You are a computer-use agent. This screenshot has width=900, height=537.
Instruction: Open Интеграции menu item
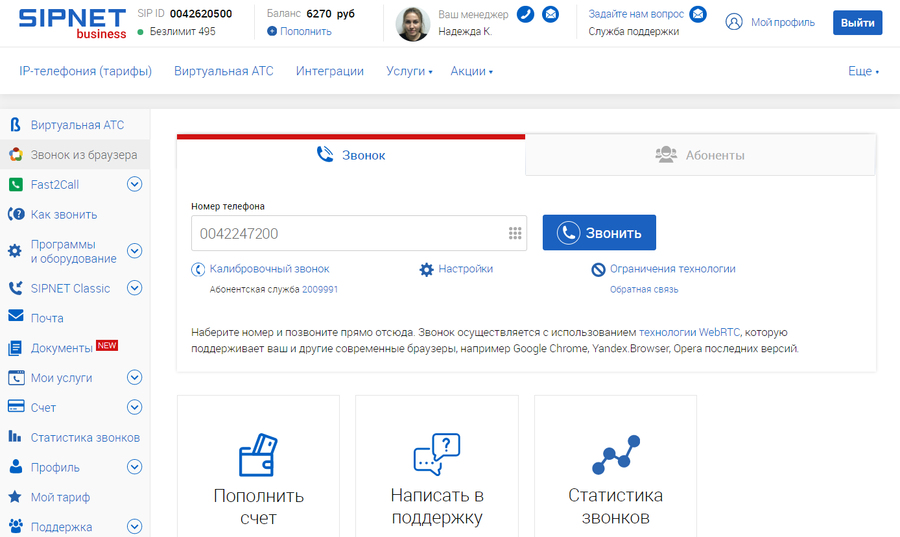coord(330,71)
